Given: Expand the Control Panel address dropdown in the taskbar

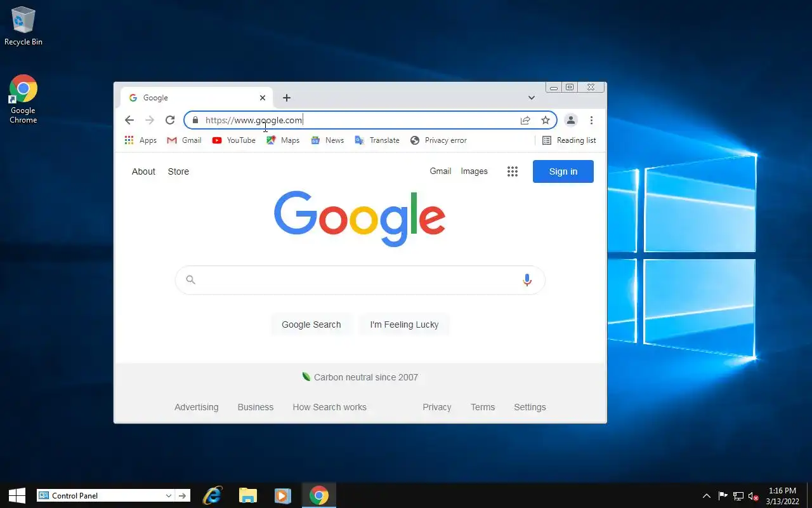Looking at the screenshot, I should point(168,496).
